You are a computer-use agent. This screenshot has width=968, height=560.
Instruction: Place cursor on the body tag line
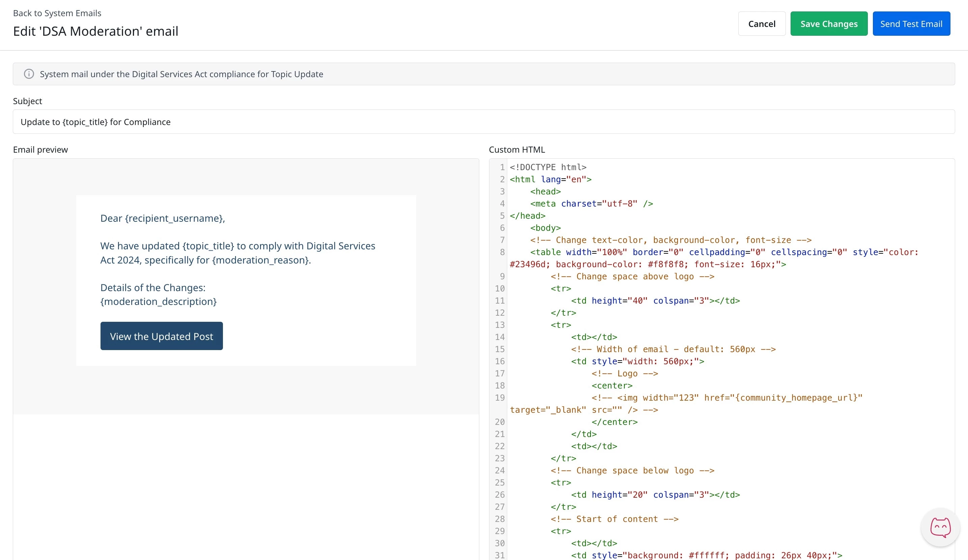545,228
